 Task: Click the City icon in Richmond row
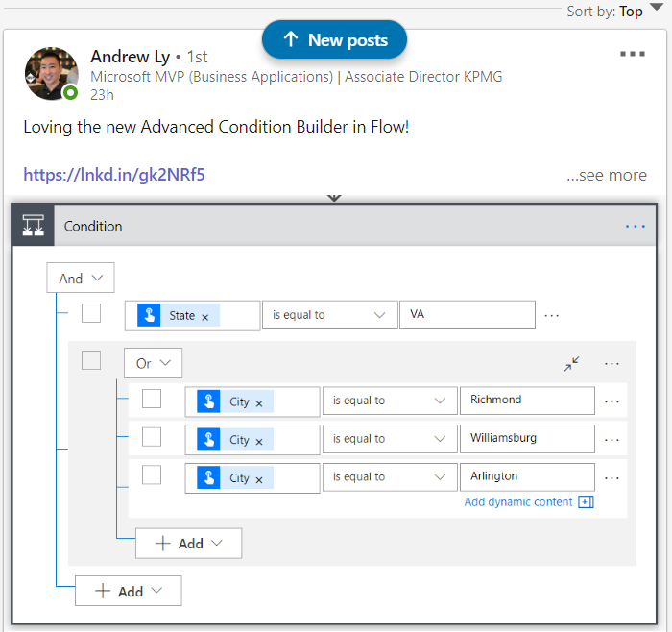click(x=208, y=401)
